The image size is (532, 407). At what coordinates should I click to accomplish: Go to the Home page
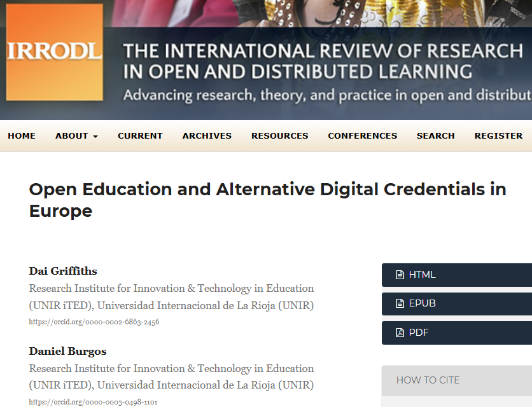point(22,136)
